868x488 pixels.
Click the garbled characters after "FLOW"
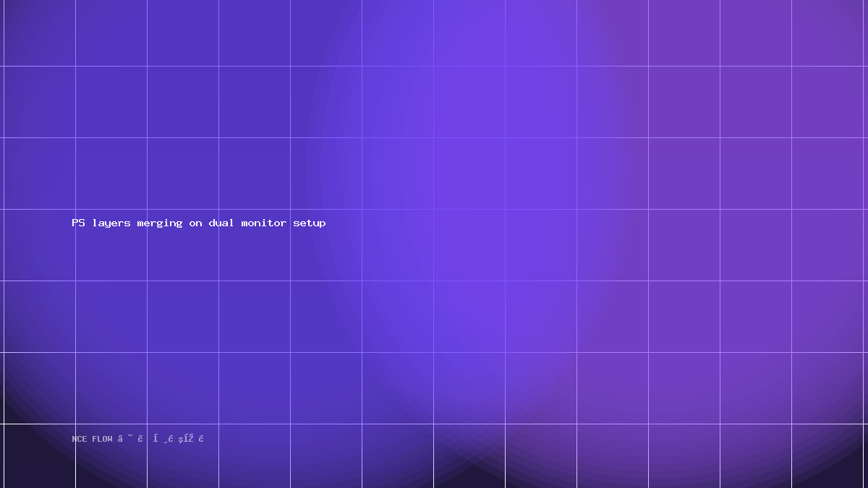pos(161,439)
